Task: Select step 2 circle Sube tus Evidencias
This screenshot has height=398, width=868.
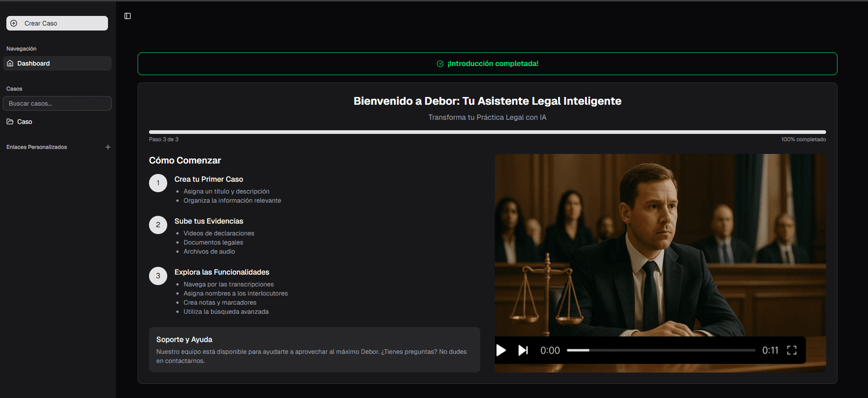Action: 158,225
